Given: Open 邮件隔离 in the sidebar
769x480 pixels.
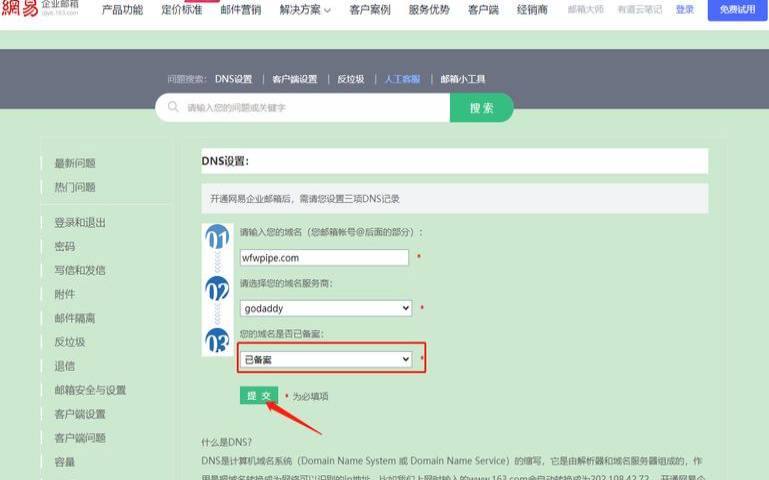Looking at the screenshot, I should [75, 318].
